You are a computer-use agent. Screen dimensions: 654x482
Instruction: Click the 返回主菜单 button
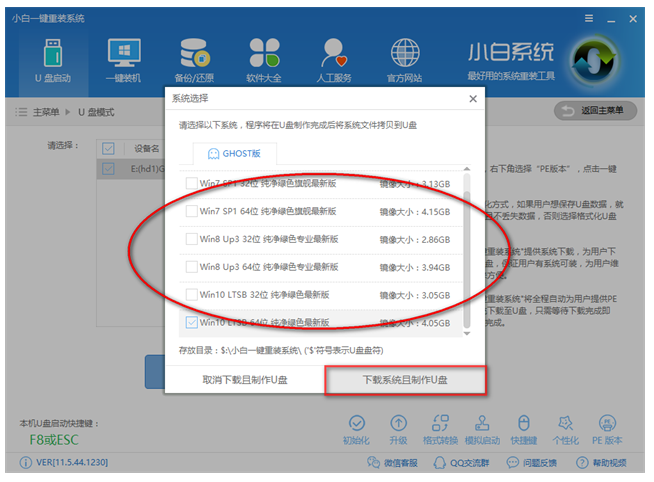coord(595,111)
